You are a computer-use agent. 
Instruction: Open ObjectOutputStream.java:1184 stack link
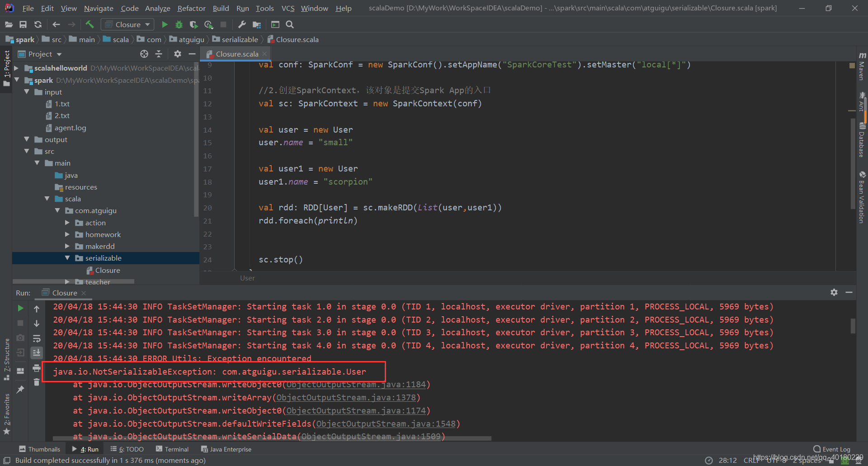tap(356, 385)
